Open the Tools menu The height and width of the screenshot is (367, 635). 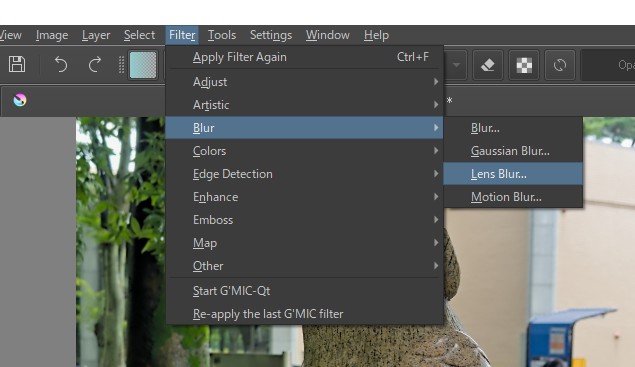[222, 35]
